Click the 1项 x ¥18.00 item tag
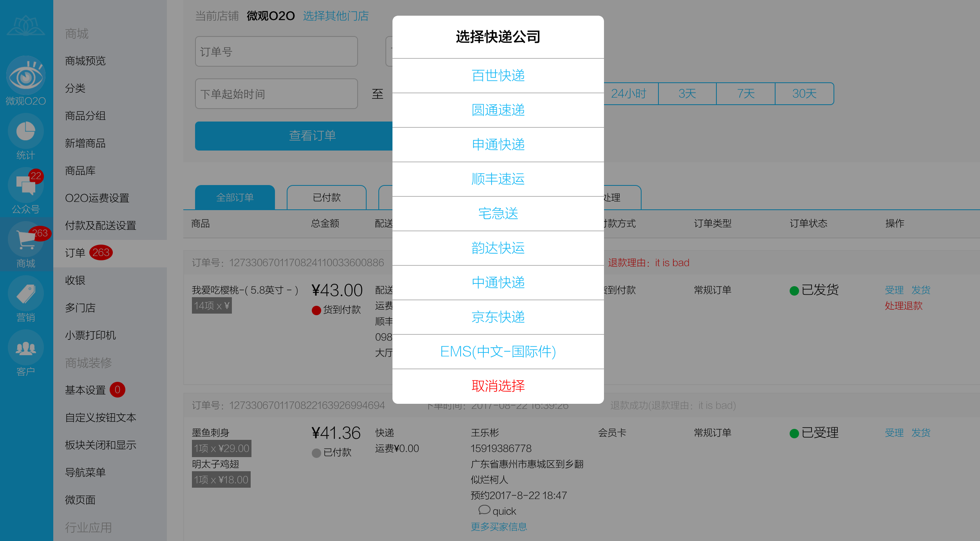 click(221, 480)
